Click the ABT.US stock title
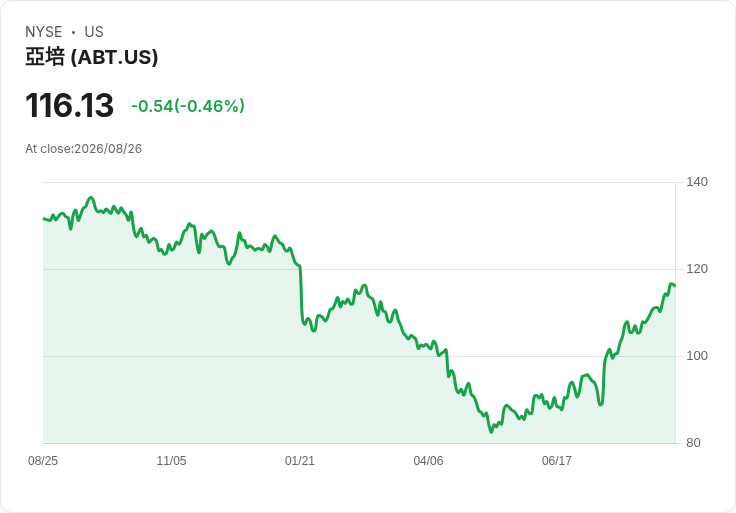 click(92, 57)
